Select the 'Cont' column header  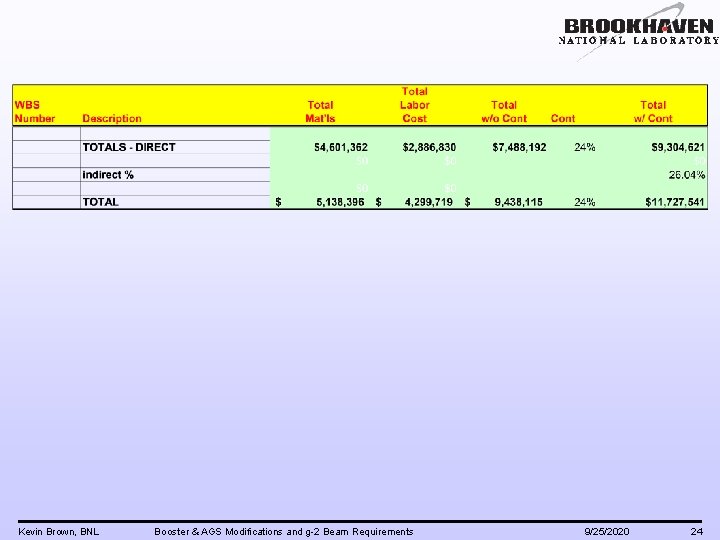[x=562, y=118]
